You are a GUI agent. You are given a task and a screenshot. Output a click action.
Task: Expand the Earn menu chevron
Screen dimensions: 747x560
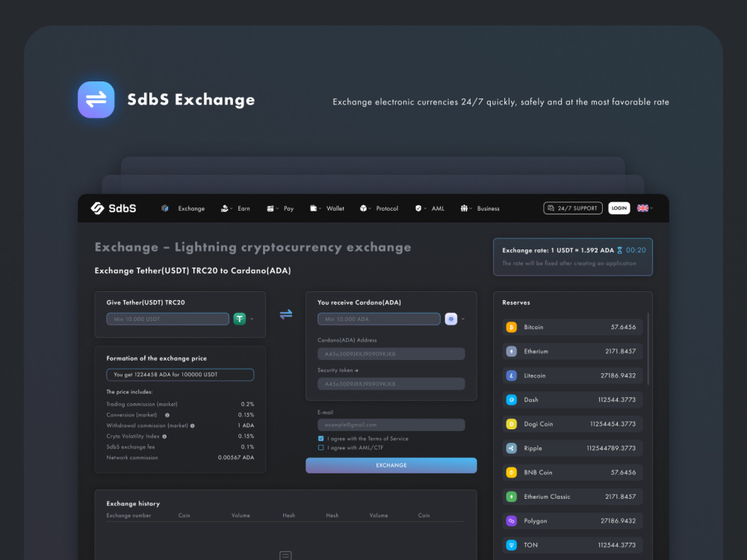click(x=232, y=208)
